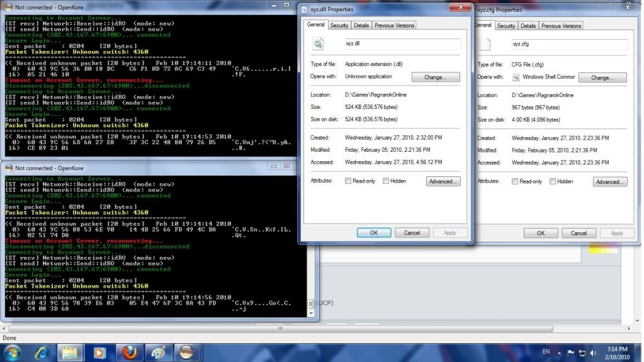
Task: Click xyz.cfg filename input field
Action: click(x=569, y=44)
